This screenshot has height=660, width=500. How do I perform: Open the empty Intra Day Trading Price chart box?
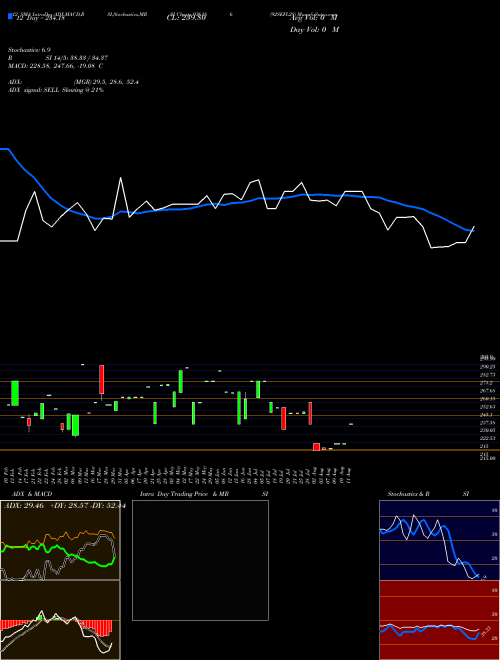pyautogui.click(x=200, y=560)
